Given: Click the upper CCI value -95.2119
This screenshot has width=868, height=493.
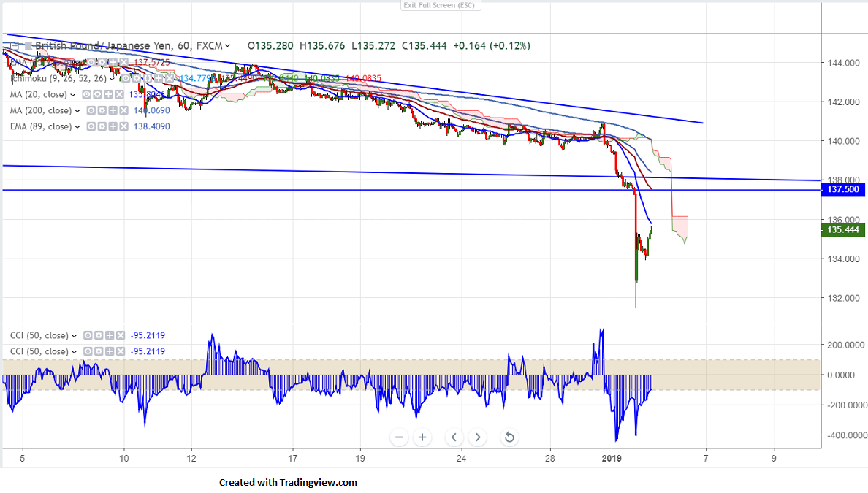Looking at the screenshot, I should [148, 335].
